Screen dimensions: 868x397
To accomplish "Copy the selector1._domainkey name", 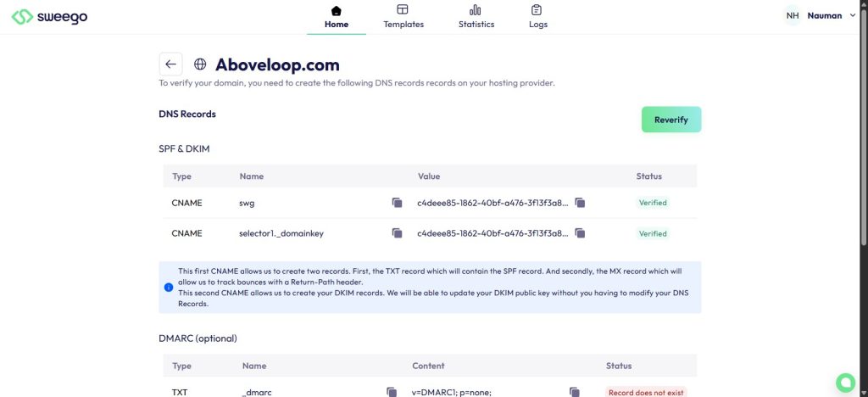I will [397, 233].
